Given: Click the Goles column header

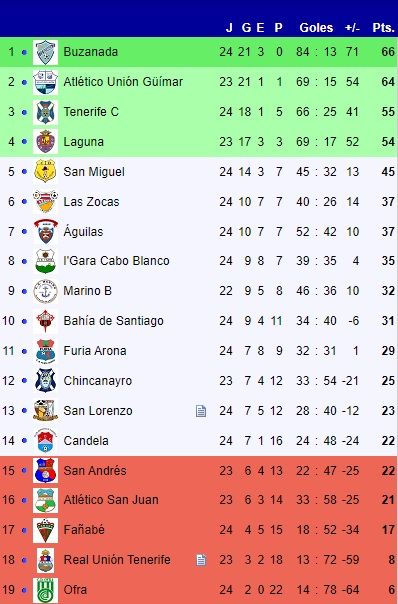Looking at the screenshot, I should [316, 28].
